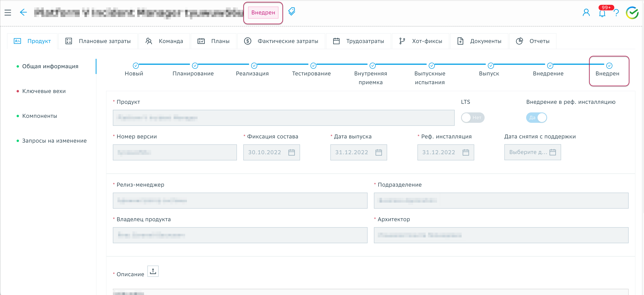The image size is (644, 295).
Task: Click the tag icon beside the status
Action: [291, 12]
